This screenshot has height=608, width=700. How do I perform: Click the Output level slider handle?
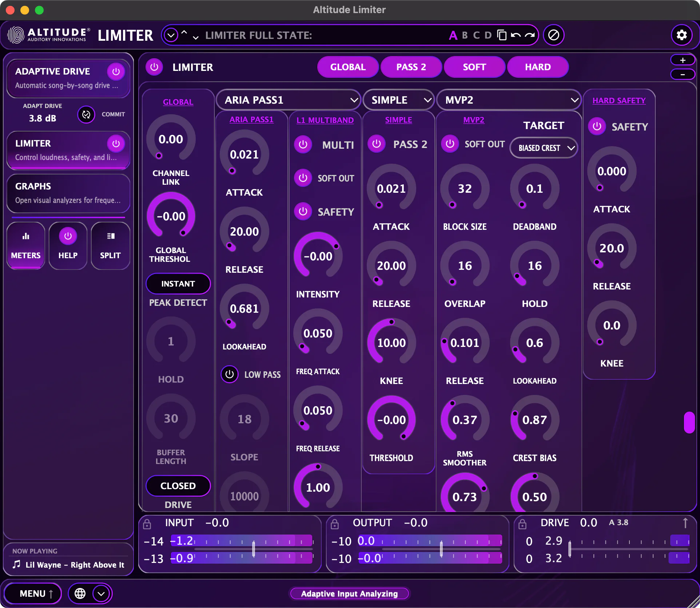[x=441, y=549]
